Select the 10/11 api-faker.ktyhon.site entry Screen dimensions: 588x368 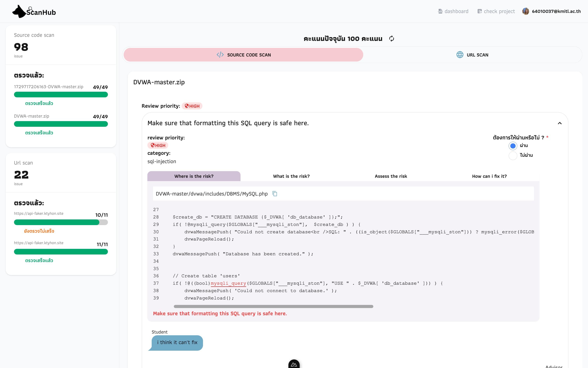coord(39,213)
